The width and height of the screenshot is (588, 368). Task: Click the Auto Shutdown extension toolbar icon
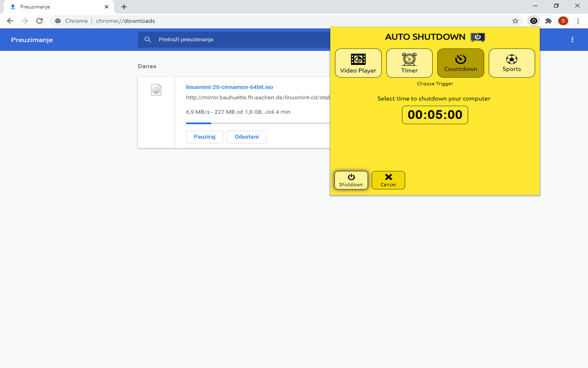[x=534, y=21]
